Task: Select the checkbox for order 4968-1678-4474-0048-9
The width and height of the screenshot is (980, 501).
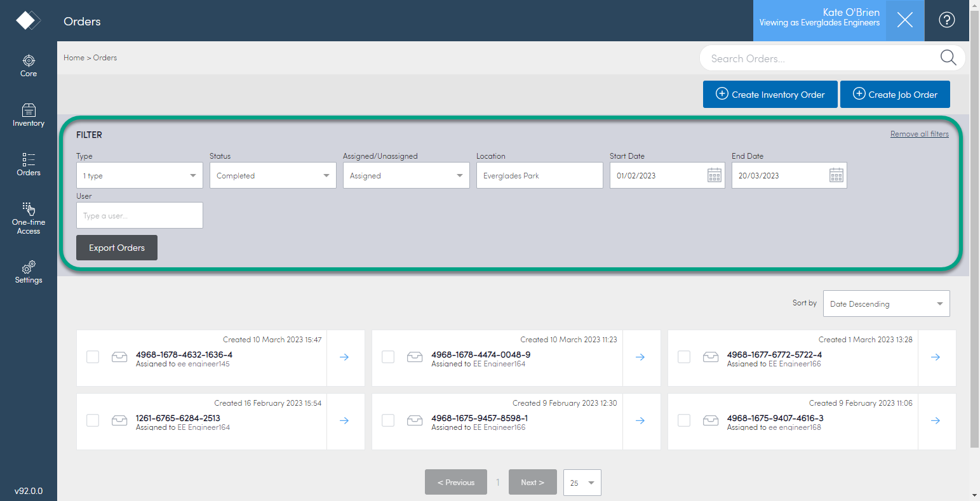Action: tap(388, 357)
